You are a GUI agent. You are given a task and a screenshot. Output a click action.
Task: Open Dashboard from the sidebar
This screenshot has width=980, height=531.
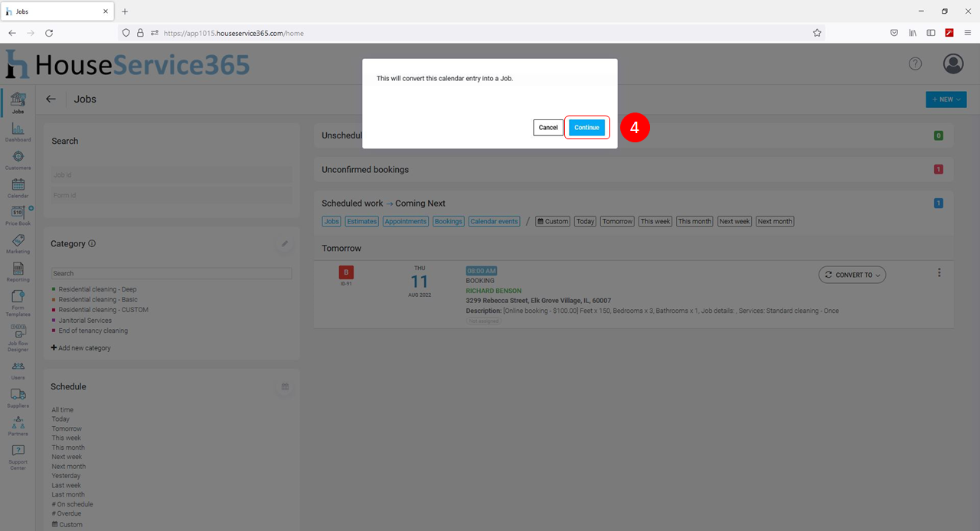18,132
